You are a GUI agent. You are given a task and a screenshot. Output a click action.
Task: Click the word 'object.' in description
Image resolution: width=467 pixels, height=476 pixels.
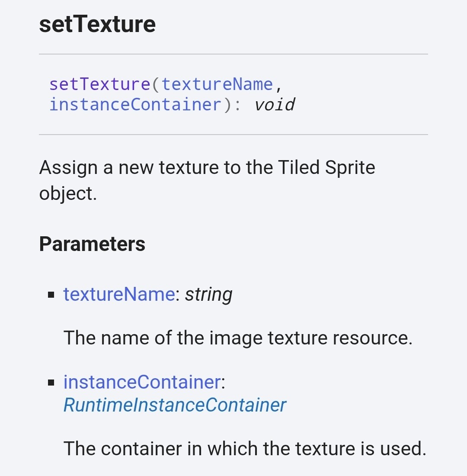coord(68,193)
